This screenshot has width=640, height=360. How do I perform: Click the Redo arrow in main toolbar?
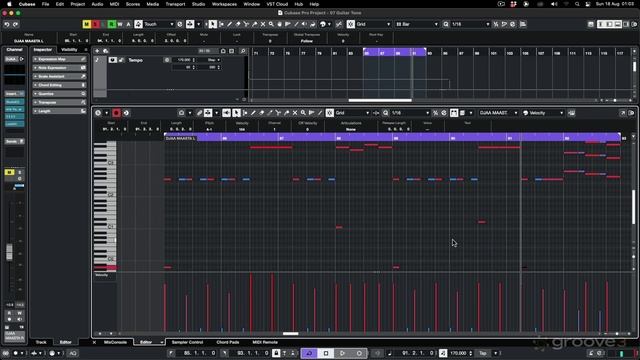point(16,24)
